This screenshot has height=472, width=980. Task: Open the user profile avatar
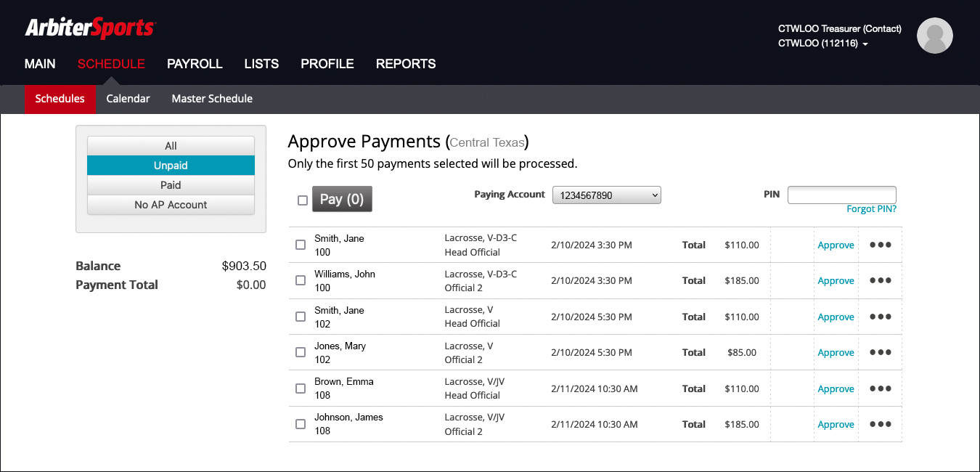coord(934,36)
